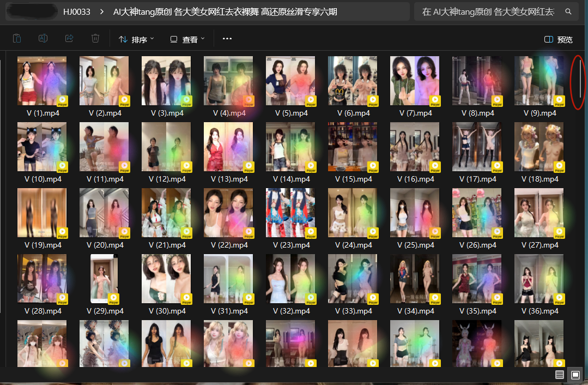
Task: Go to the HJ0033 breadcrumb folder
Action: [77, 11]
